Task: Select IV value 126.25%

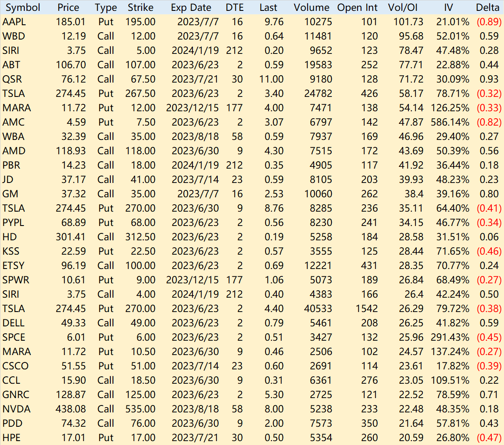Action: [x=450, y=108]
